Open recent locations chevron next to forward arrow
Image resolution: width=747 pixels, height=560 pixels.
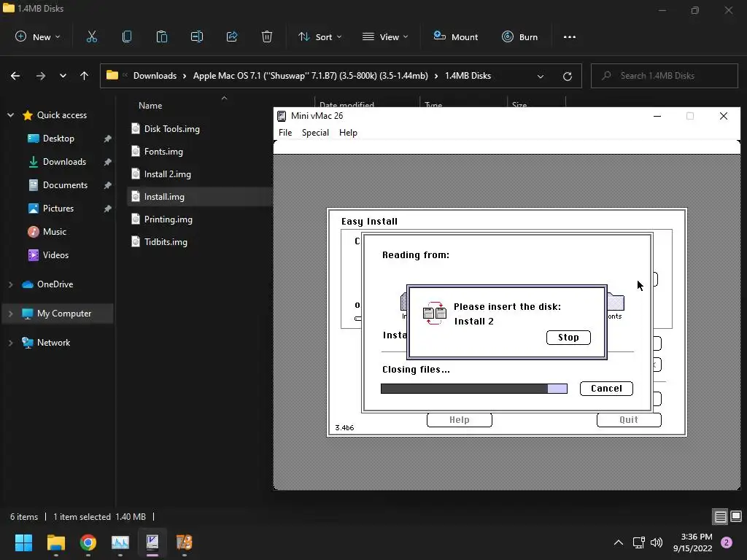(x=63, y=76)
